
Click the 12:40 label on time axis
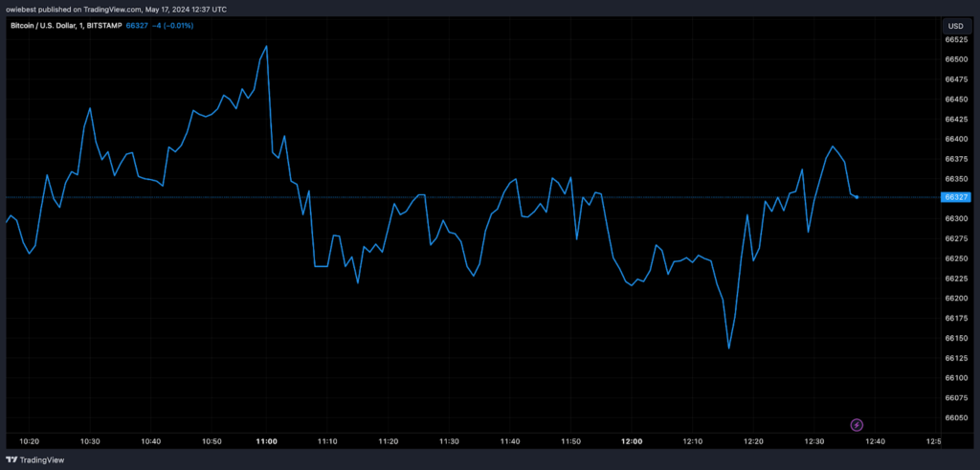[x=874, y=441]
